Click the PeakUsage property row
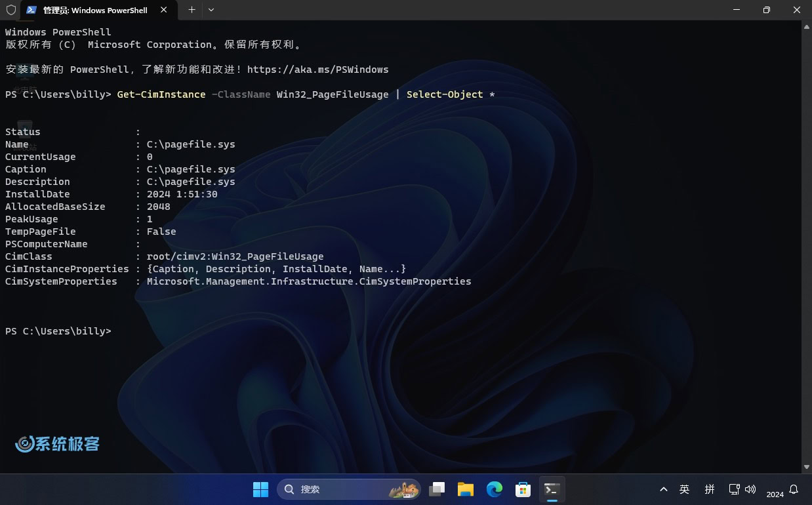The height and width of the screenshot is (505, 812). [79, 219]
